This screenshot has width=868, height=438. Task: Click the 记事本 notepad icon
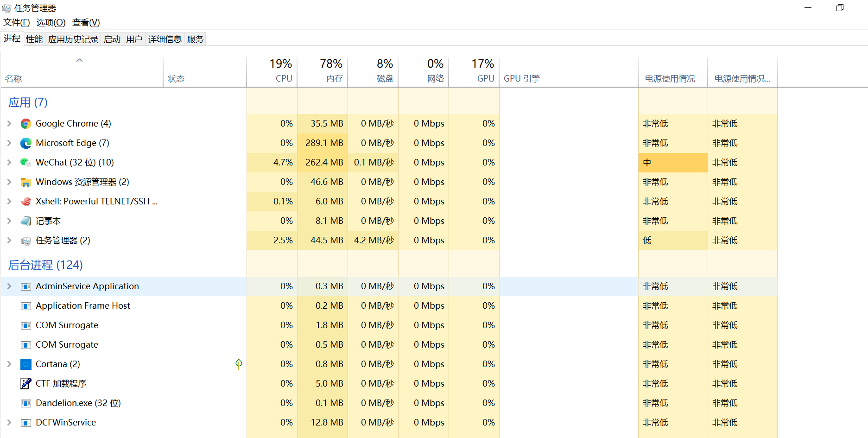click(26, 221)
